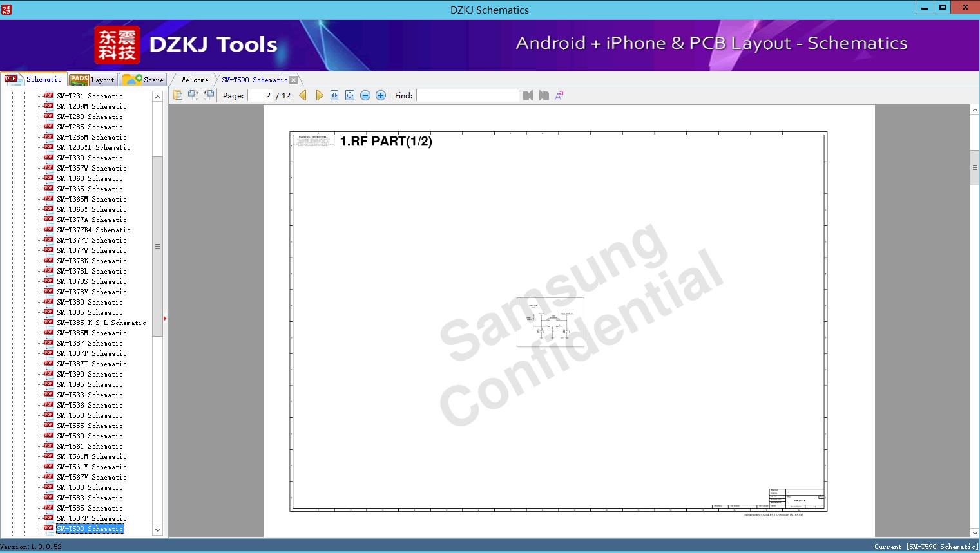The image size is (980, 553).
Task: Click PDF icon beside SM-T533 Schematic
Action: [48, 394]
